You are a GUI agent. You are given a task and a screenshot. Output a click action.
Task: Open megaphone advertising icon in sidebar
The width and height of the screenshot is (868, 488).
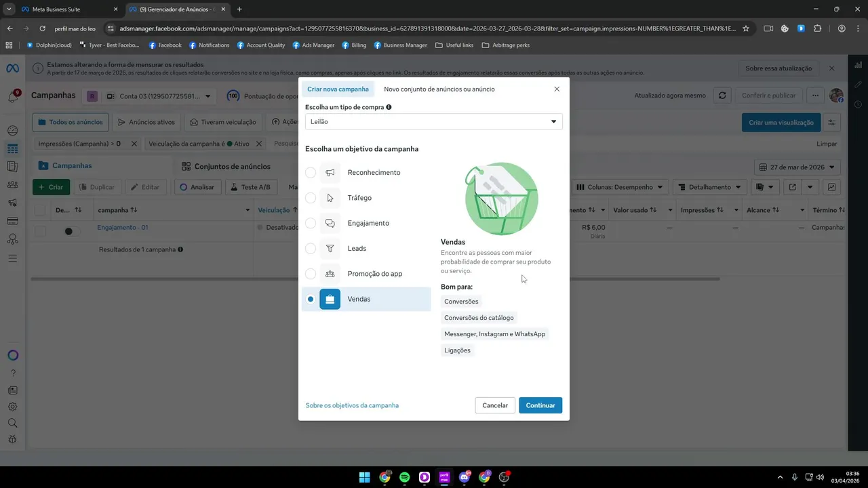pos(12,203)
